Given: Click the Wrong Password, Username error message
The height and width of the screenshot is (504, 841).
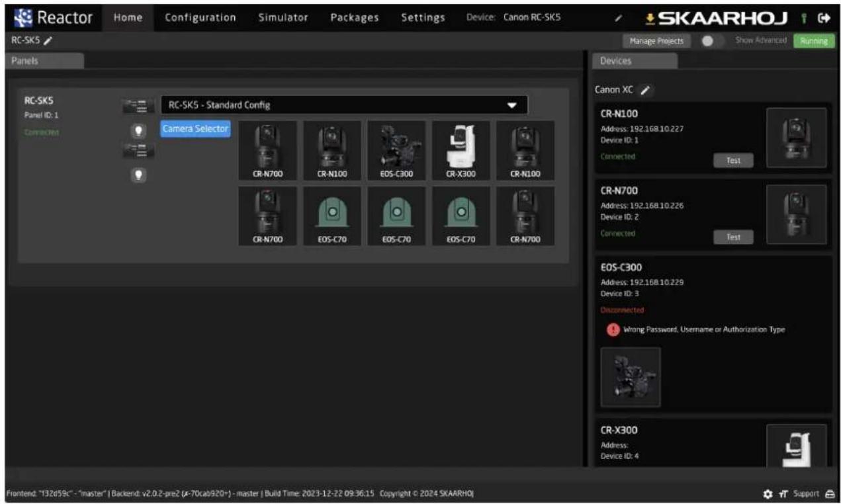Looking at the screenshot, I should coord(704,329).
